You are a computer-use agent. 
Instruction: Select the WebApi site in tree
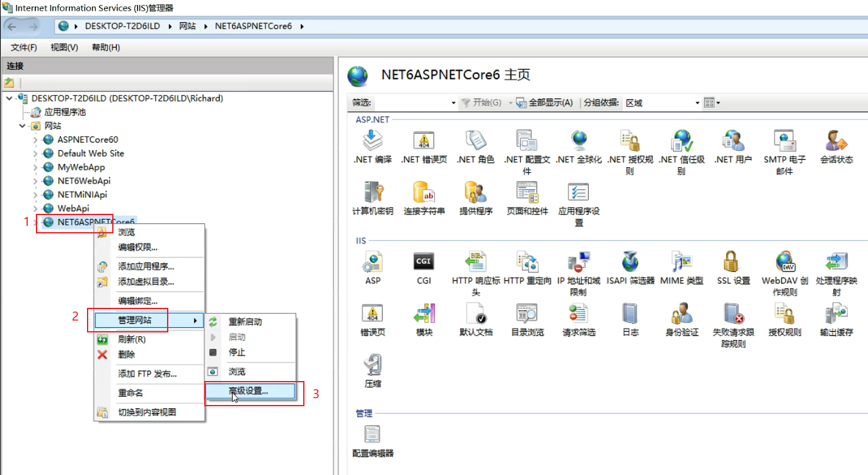pos(73,208)
